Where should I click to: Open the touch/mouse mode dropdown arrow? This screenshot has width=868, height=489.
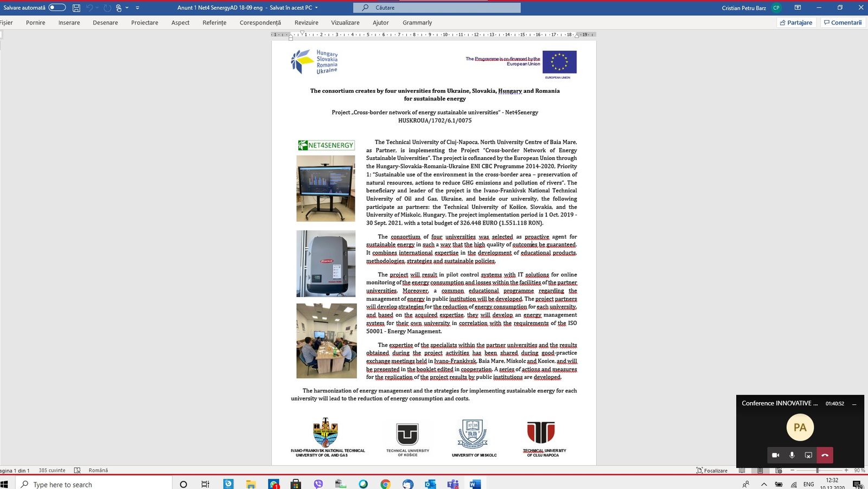pos(127,8)
